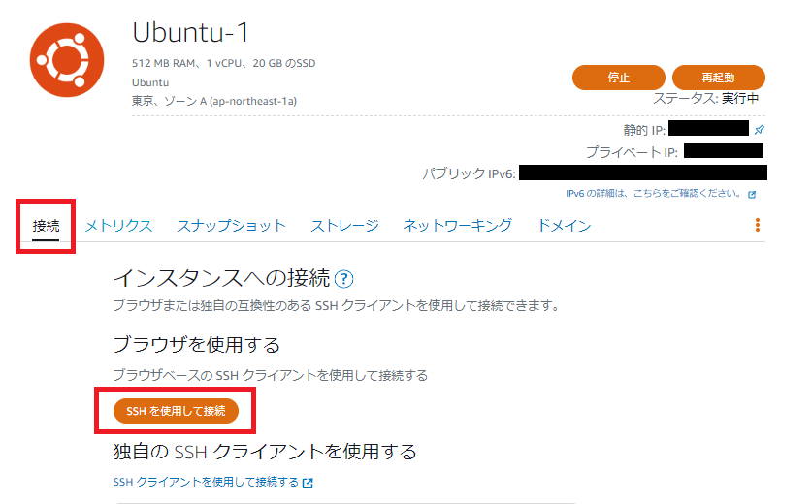Viewport: 812px width, 504px height.
Task: Switch to the メトリクス tab
Action: [x=118, y=226]
